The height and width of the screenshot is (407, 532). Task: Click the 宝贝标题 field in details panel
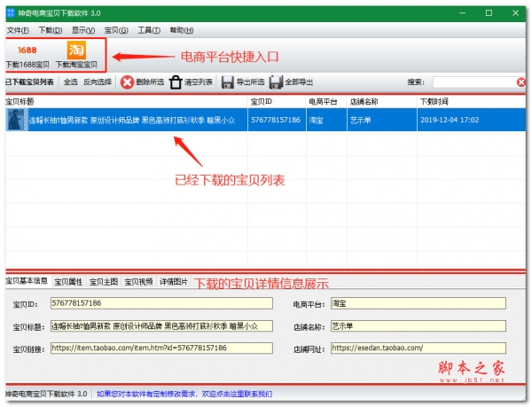(x=161, y=326)
